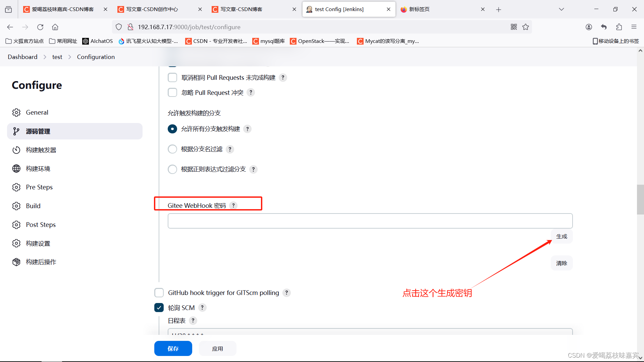The width and height of the screenshot is (644, 362).
Task: Open test breadcrumb link
Action: [x=57, y=57]
